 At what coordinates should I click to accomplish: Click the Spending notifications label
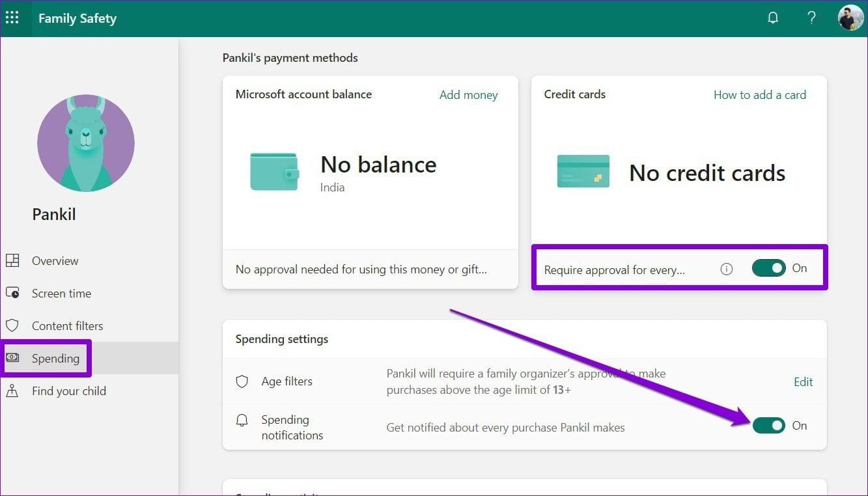[292, 428]
